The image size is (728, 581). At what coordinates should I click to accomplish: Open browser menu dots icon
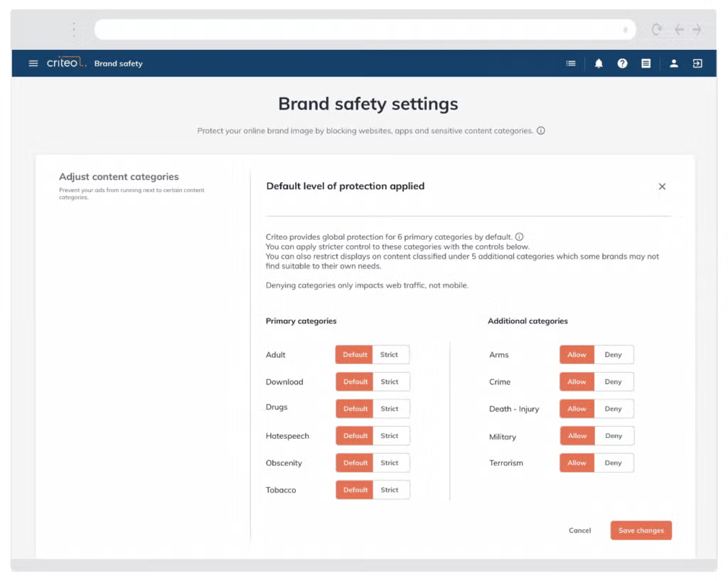click(x=74, y=29)
